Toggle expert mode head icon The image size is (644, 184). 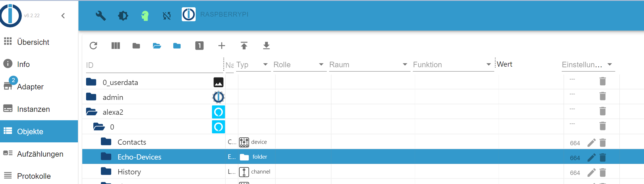[x=145, y=15]
